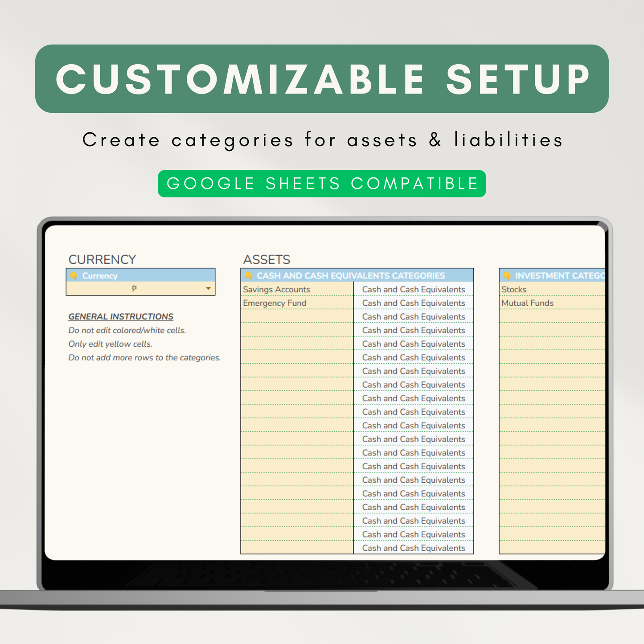Click the CURRENCY section title
Screen dimensions: 644x644
102,259
